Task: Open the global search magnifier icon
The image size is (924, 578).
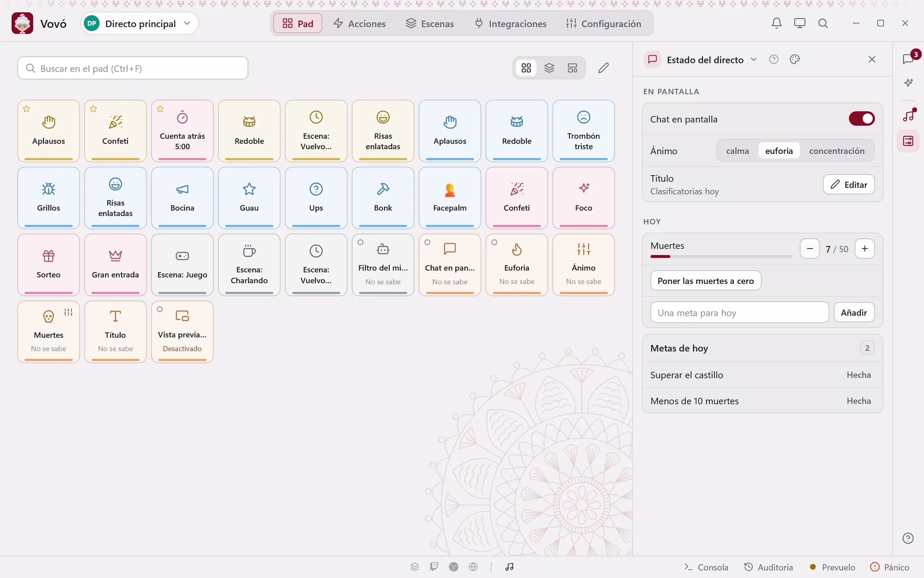Action: (823, 23)
